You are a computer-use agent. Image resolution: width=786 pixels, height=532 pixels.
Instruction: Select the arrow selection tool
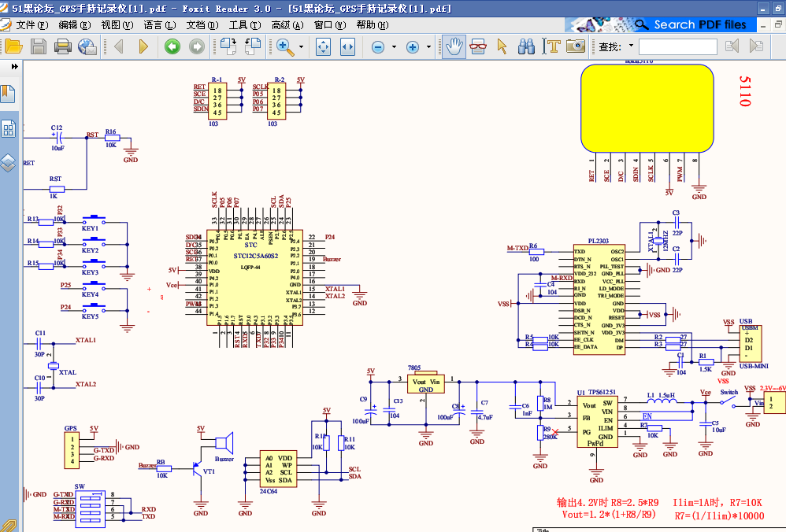click(502, 46)
